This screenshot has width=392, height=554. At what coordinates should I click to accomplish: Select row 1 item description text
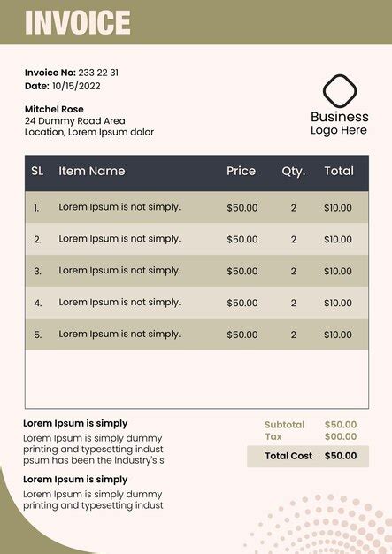pos(119,207)
